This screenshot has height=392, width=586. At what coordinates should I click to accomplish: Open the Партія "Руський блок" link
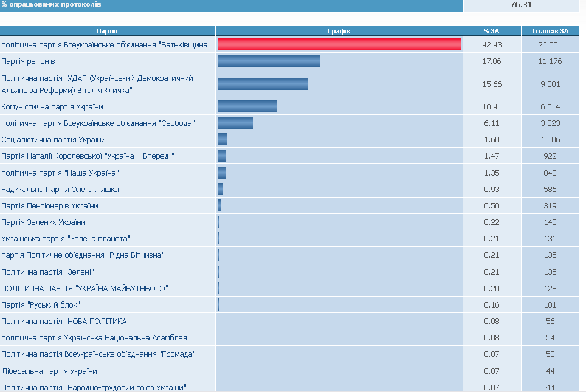(x=41, y=304)
